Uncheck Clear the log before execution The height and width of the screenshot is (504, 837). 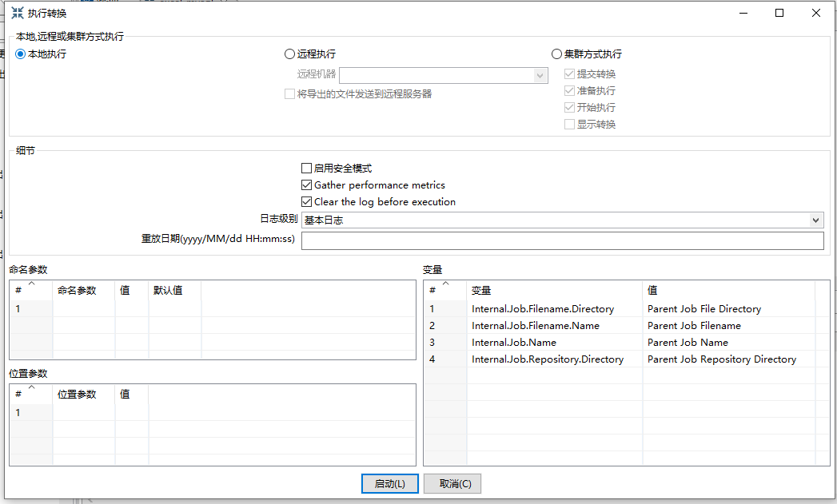pyautogui.click(x=306, y=201)
